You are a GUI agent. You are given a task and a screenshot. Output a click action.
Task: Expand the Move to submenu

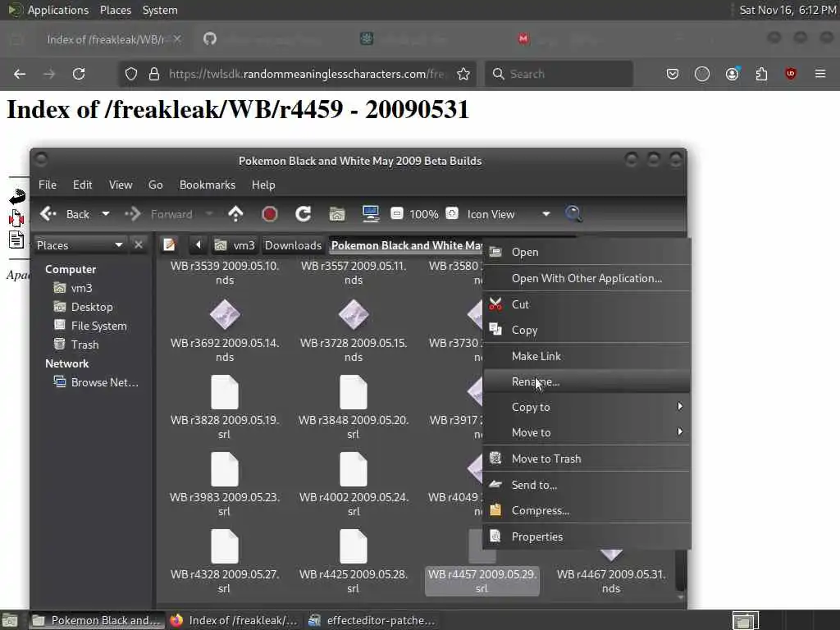(587, 432)
